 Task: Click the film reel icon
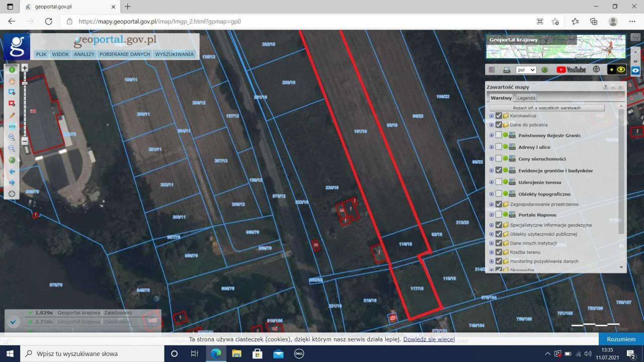596,69
